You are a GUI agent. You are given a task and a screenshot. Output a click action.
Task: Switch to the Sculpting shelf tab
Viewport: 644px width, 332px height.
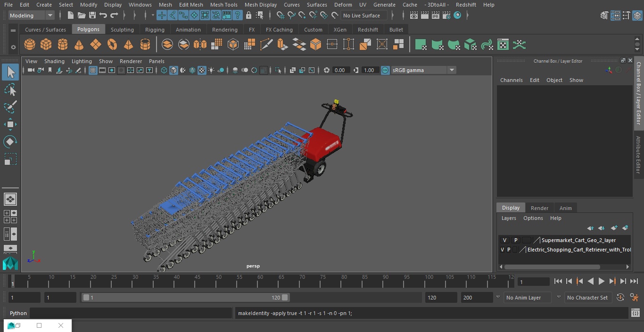pos(122,29)
